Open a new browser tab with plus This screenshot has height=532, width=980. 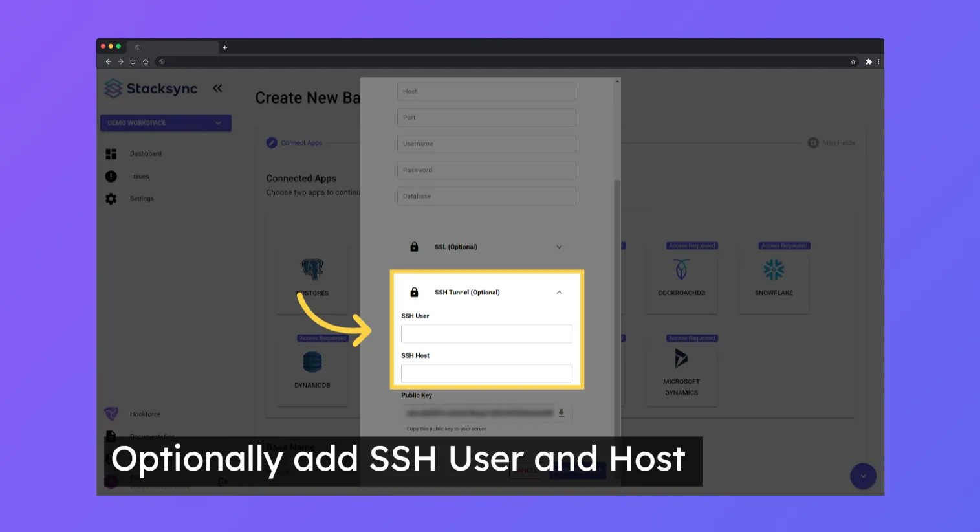point(225,47)
